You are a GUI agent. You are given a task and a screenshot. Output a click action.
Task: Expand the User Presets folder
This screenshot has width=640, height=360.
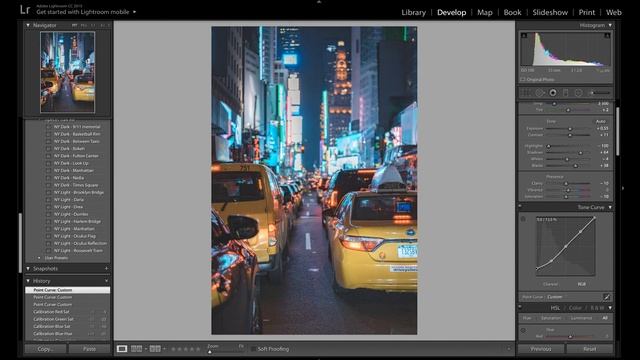[39, 258]
